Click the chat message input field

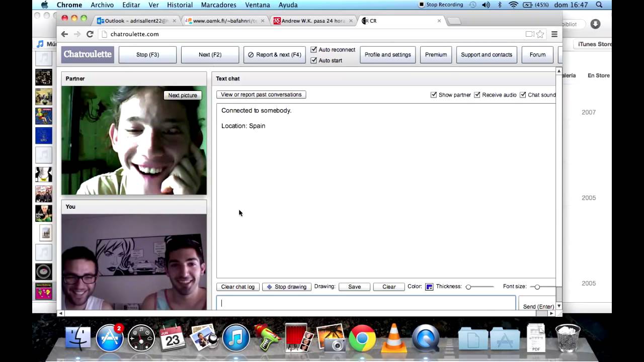(x=366, y=303)
